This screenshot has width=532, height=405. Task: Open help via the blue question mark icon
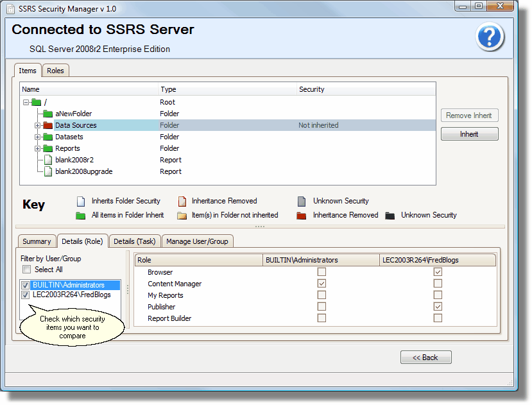pos(490,37)
